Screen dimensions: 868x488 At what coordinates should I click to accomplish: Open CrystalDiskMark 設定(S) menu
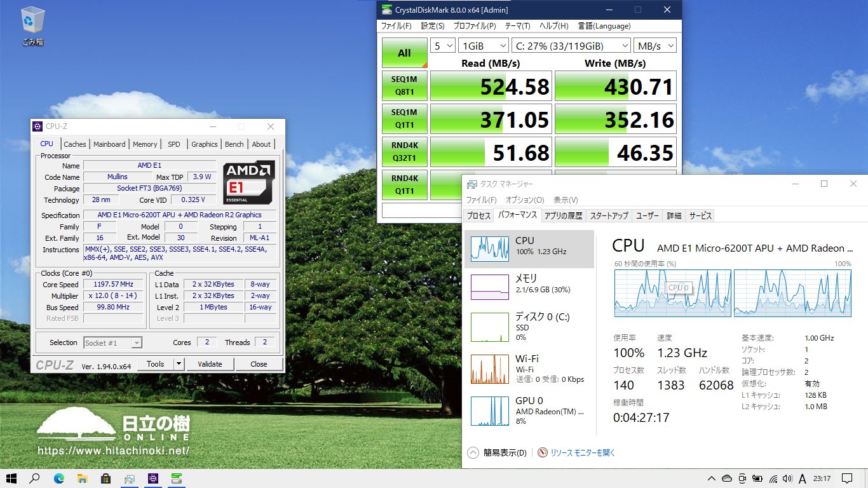(433, 26)
